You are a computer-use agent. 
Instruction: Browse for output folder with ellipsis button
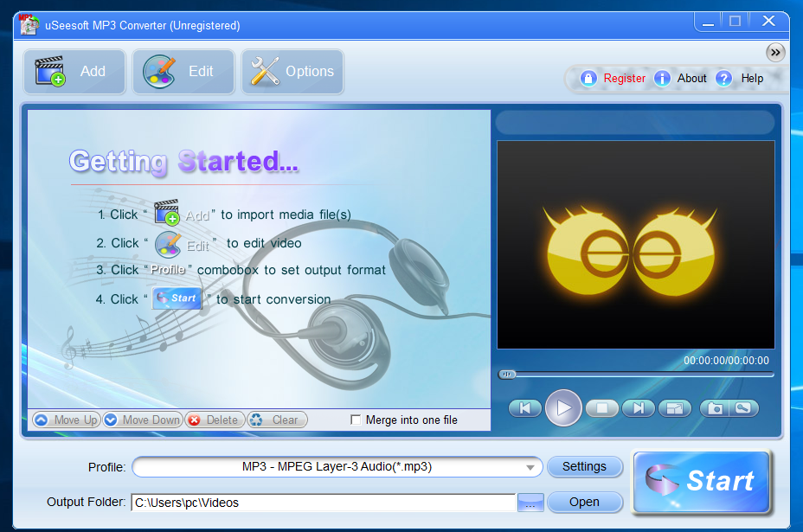pos(530,503)
